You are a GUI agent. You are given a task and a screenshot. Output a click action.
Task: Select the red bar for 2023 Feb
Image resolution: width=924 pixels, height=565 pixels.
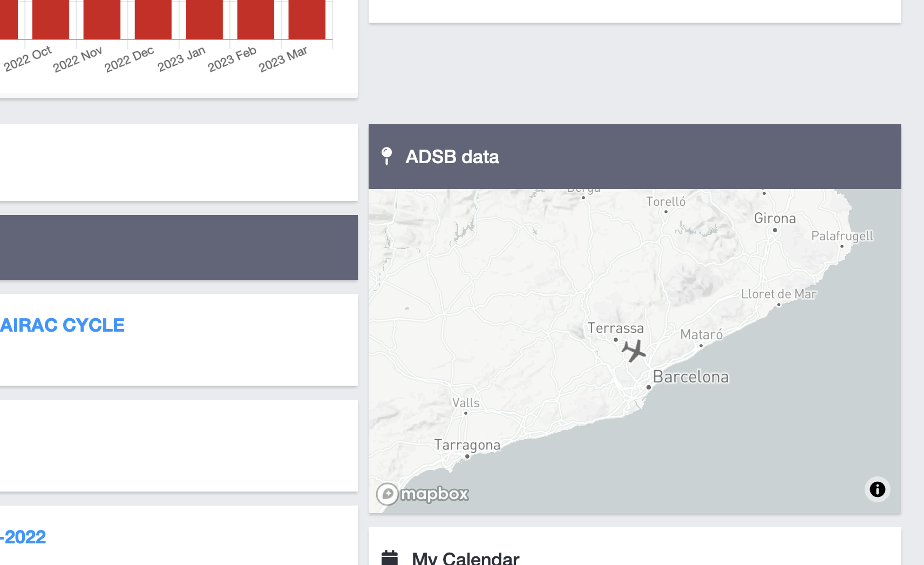[x=256, y=19]
